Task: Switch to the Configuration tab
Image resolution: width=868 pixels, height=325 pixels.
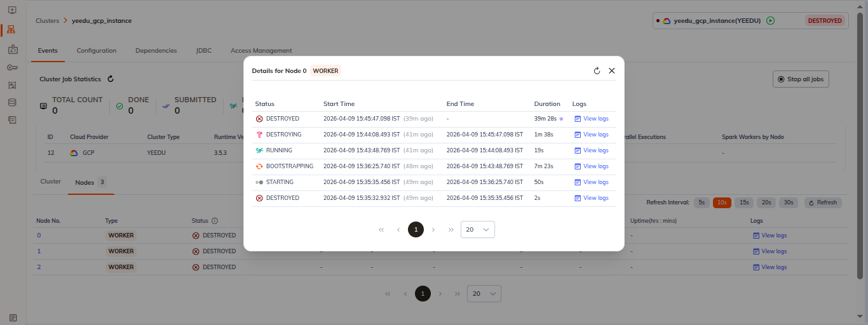Action: pyautogui.click(x=97, y=51)
